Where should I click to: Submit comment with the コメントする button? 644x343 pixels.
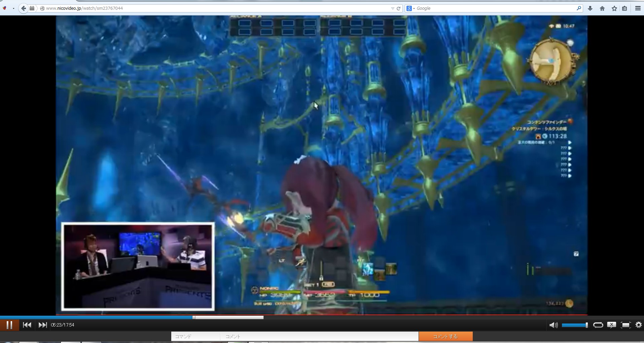[x=445, y=336]
